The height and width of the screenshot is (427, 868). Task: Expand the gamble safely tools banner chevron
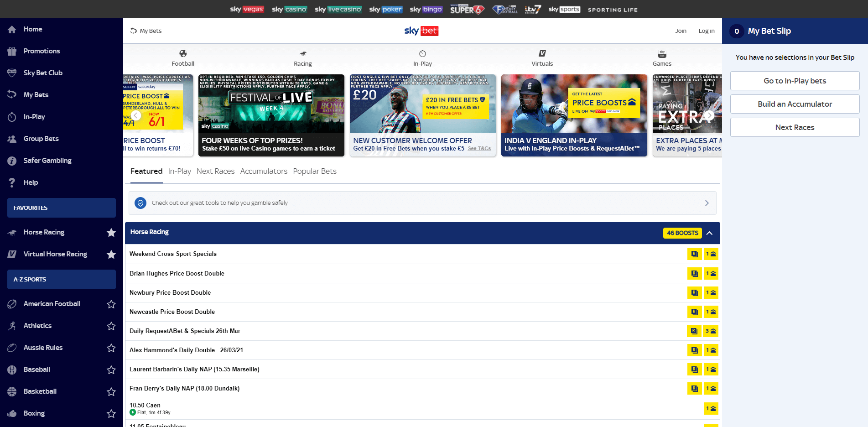pyautogui.click(x=707, y=203)
